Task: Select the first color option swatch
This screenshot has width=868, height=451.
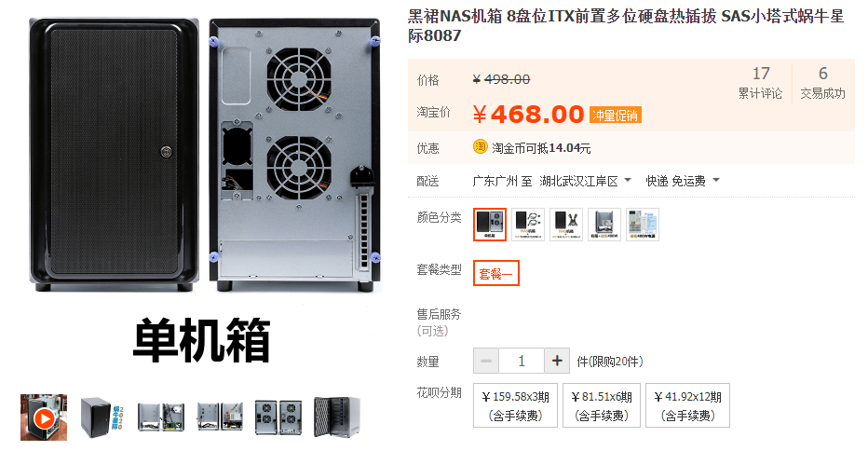Action: click(x=490, y=225)
